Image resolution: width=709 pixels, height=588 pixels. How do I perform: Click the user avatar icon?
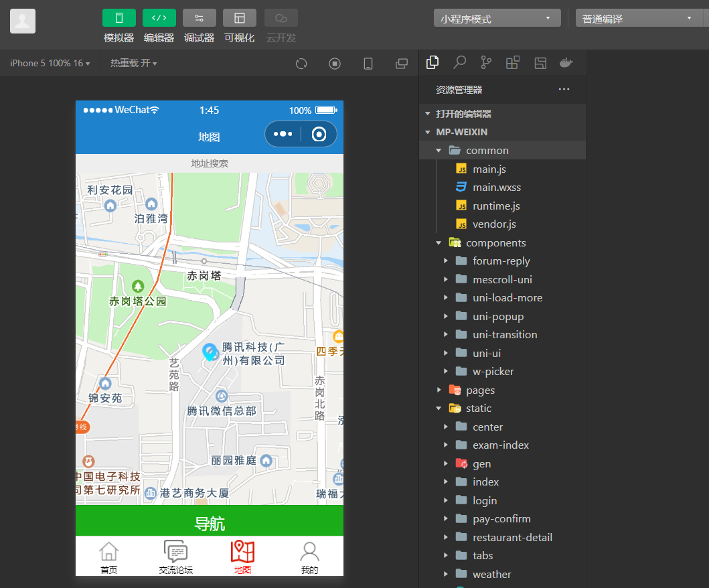[x=23, y=21]
